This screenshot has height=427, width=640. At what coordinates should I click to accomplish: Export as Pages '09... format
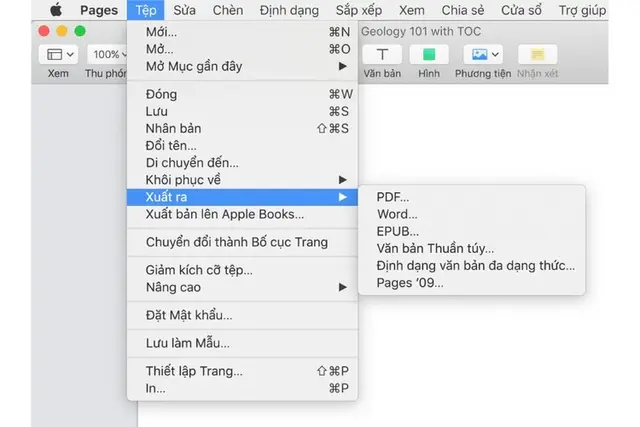[x=471, y=282]
